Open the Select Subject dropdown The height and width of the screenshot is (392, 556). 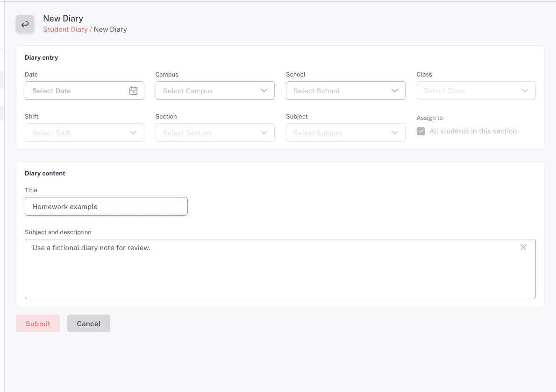(345, 133)
